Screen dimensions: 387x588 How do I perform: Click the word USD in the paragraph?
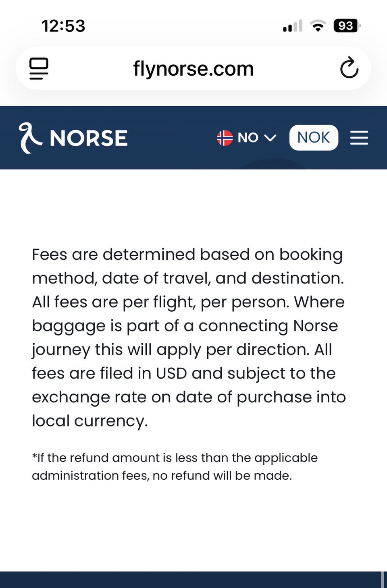(x=171, y=373)
